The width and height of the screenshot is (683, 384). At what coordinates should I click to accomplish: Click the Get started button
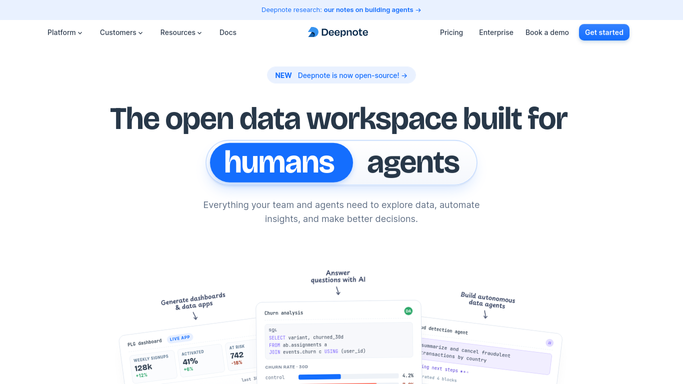[x=604, y=32]
